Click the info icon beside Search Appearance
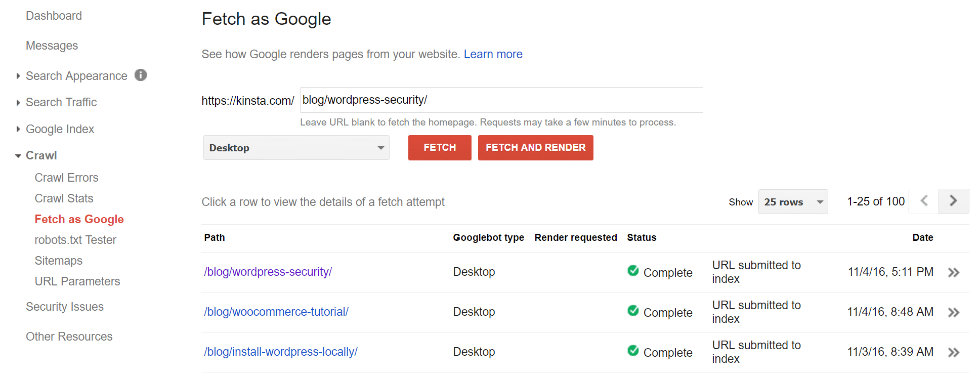This screenshot has height=376, width=980. [x=141, y=75]
